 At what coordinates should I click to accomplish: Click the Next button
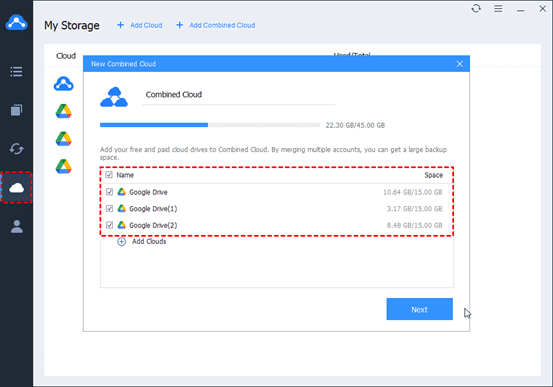coord(419,309)
